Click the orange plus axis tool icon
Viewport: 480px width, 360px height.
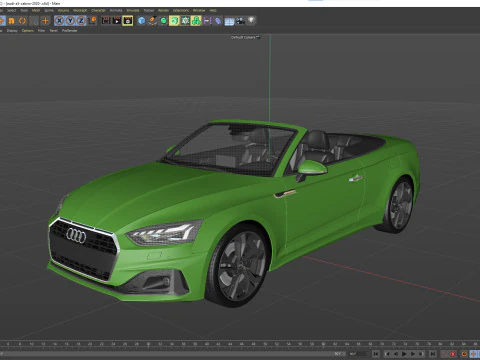pos(45,21)
